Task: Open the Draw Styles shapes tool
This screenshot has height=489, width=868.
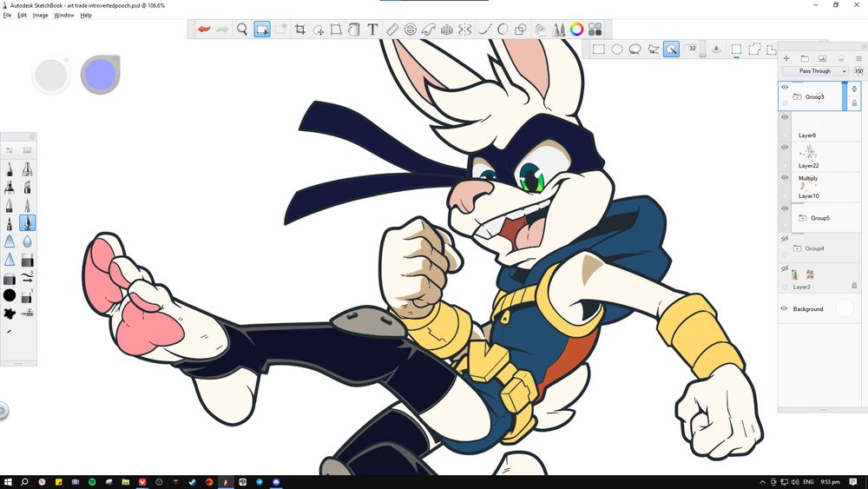Action: [x=521, y=30]
